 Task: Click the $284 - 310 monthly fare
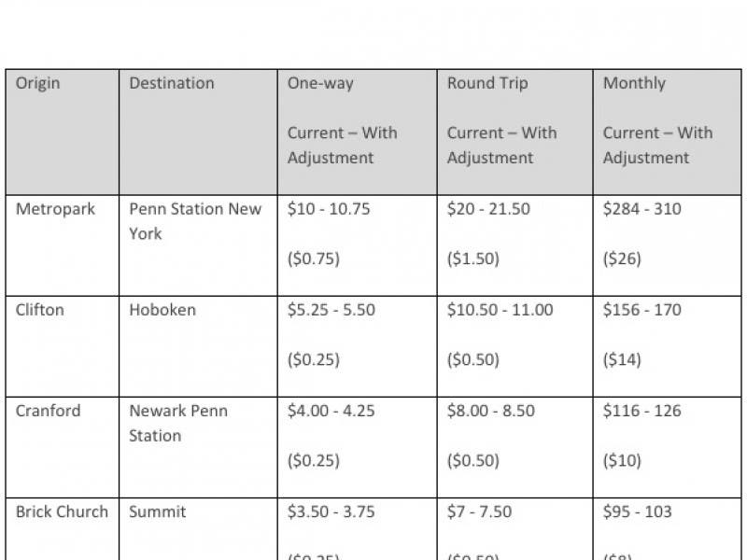coord(642,209)
